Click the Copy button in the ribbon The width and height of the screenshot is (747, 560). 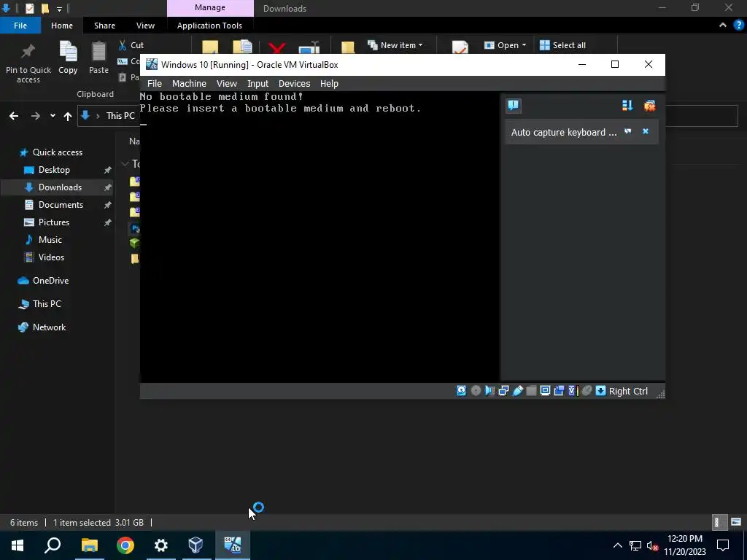coord(68,58)
